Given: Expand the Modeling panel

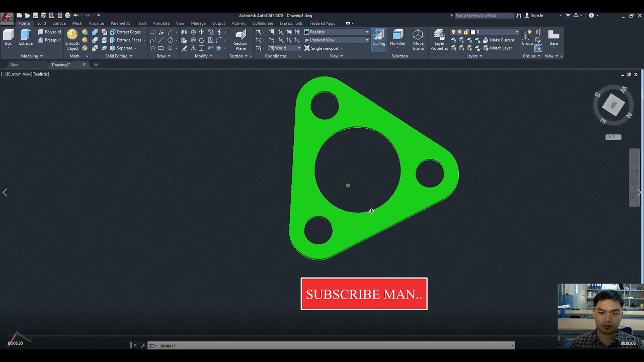Looking at the screenshot, I should [x=32, y=56].
